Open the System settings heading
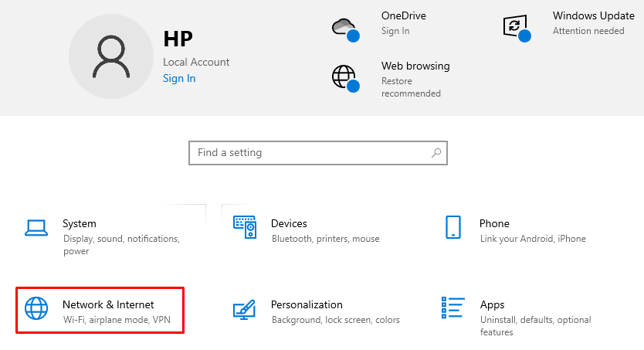Viewport: 644px width, 350px height. [80, 223]
